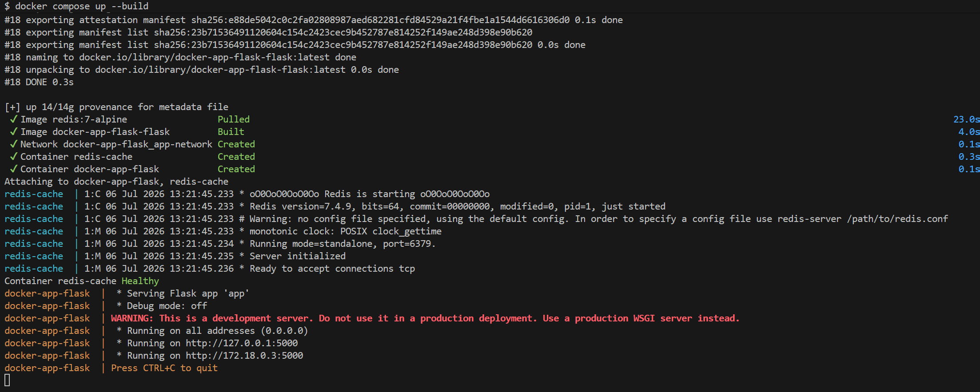This screenshot has width=980, height=392.
Task: Click the checkmark beside Container docker-app-flask
Action: 14,169
